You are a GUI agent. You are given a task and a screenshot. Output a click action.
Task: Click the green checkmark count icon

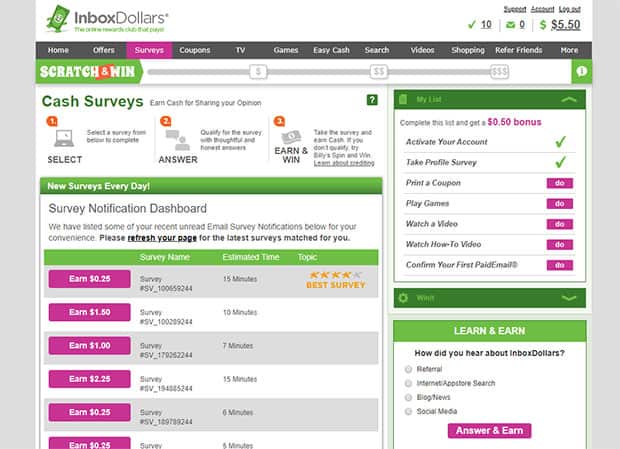pos(471,25)
